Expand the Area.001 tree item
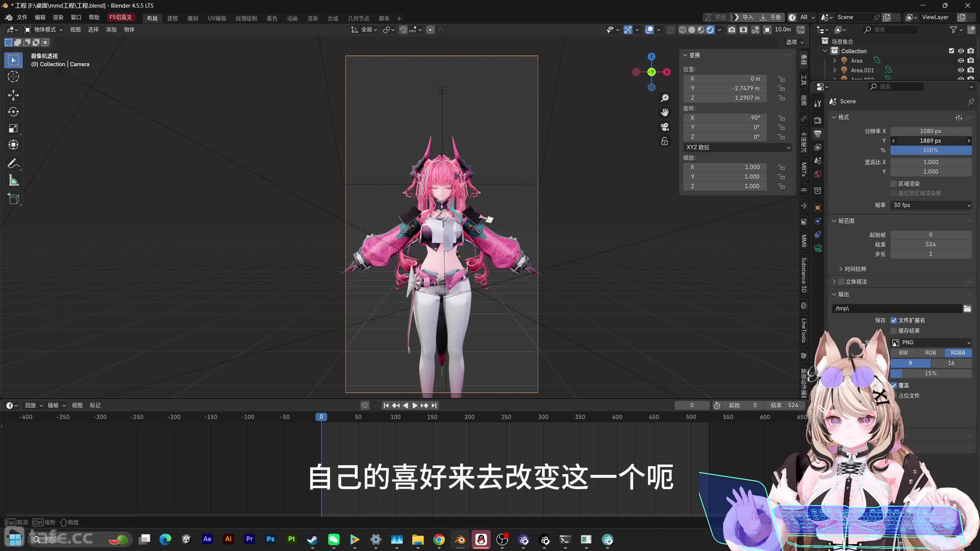980x551 pixels. coord(835,70)
